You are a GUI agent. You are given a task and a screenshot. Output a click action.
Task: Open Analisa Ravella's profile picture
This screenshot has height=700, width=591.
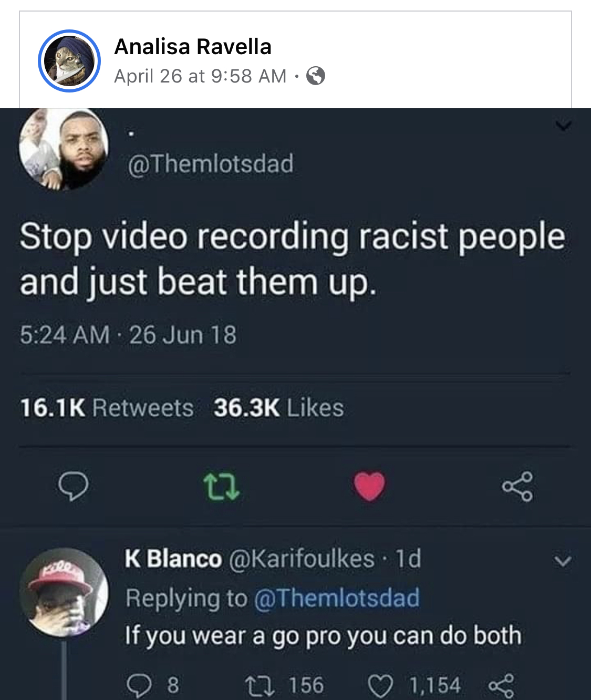(69, 61)
